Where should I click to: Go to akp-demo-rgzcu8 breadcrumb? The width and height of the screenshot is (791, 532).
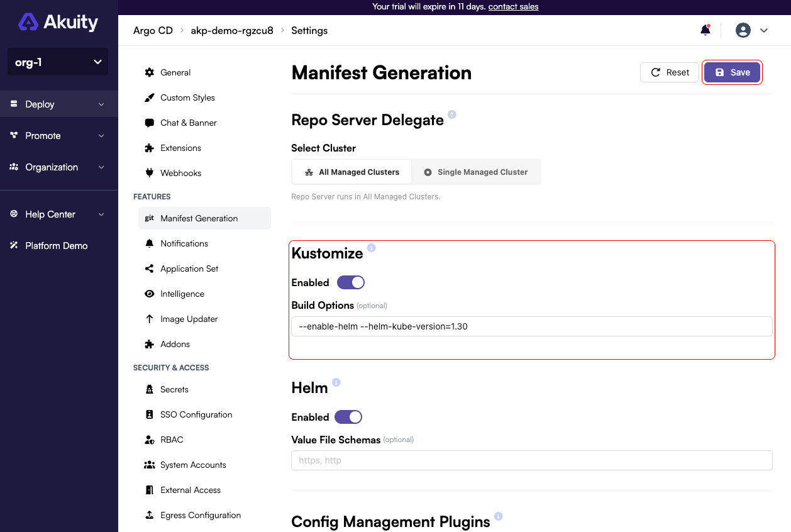(232, 30)
